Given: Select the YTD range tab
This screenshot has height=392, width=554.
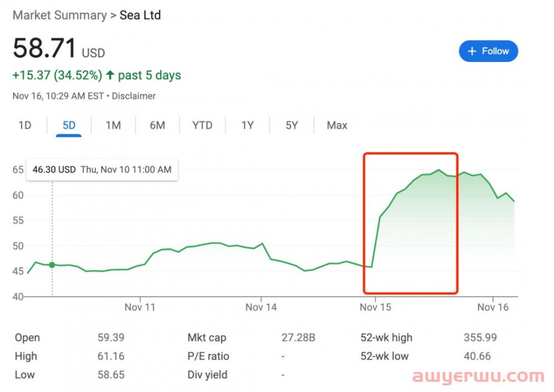Looking at the screenshot, I should 202,125.
